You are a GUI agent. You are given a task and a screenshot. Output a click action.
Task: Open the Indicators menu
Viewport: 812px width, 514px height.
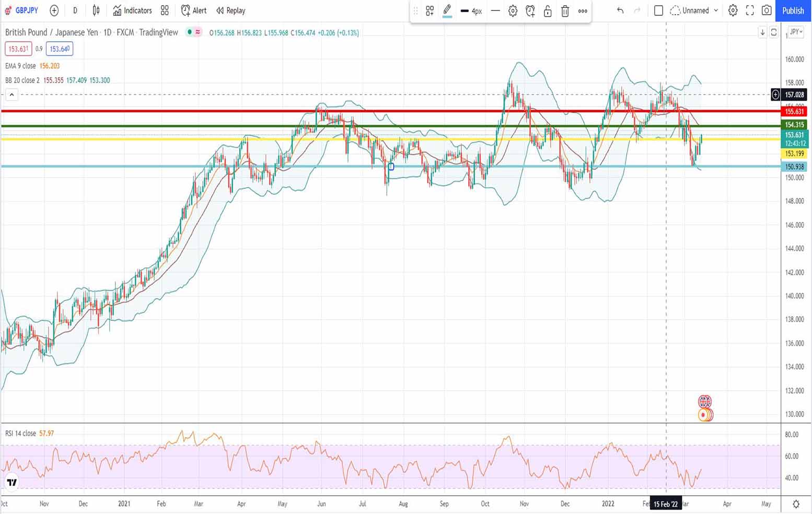point(133,10)
